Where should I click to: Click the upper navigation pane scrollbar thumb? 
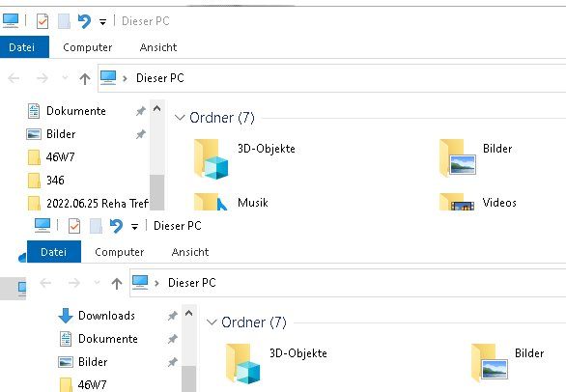(x=157, y=192)
